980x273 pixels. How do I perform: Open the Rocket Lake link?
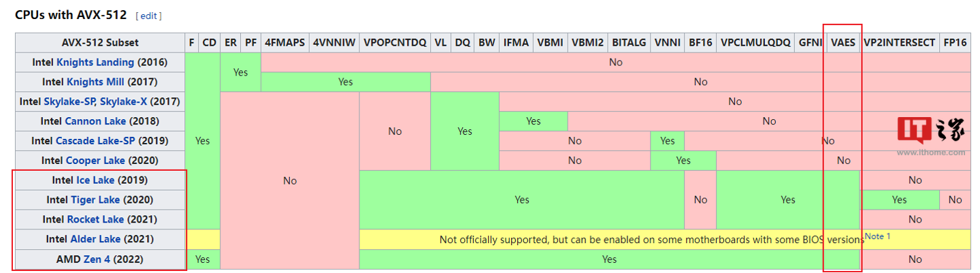pos(96,220)
